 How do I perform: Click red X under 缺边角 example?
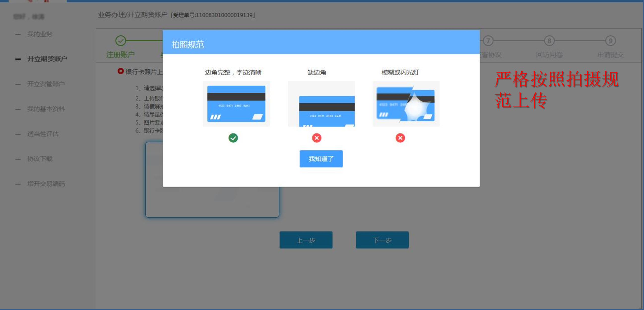click(317, 138)
